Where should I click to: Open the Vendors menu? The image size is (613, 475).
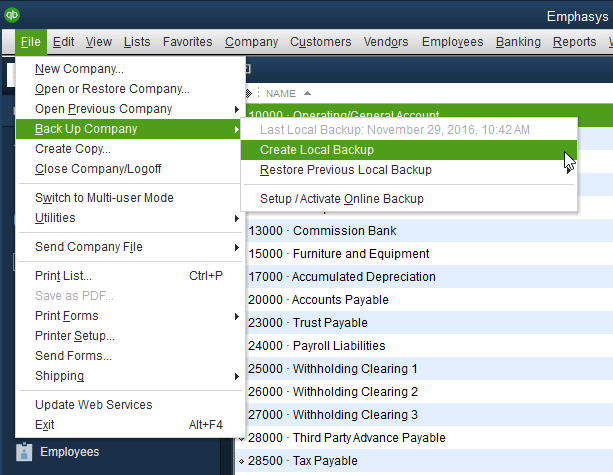coord(386,42)
